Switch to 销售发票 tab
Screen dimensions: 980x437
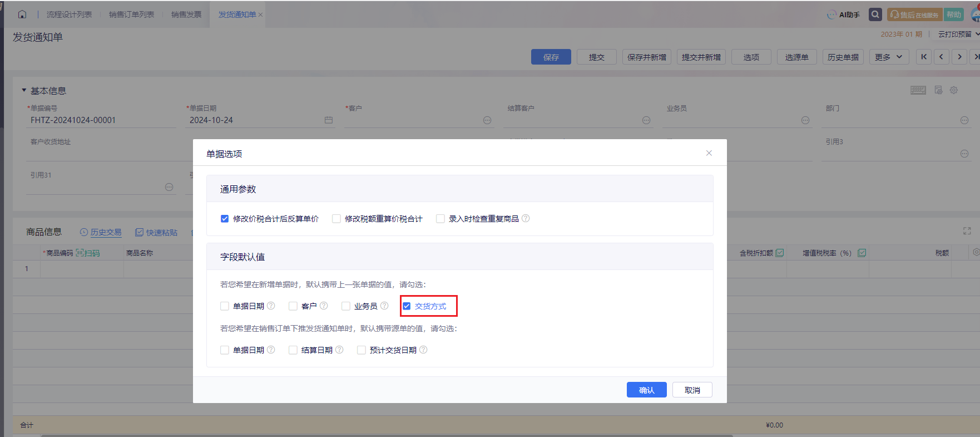click(186, 14)
